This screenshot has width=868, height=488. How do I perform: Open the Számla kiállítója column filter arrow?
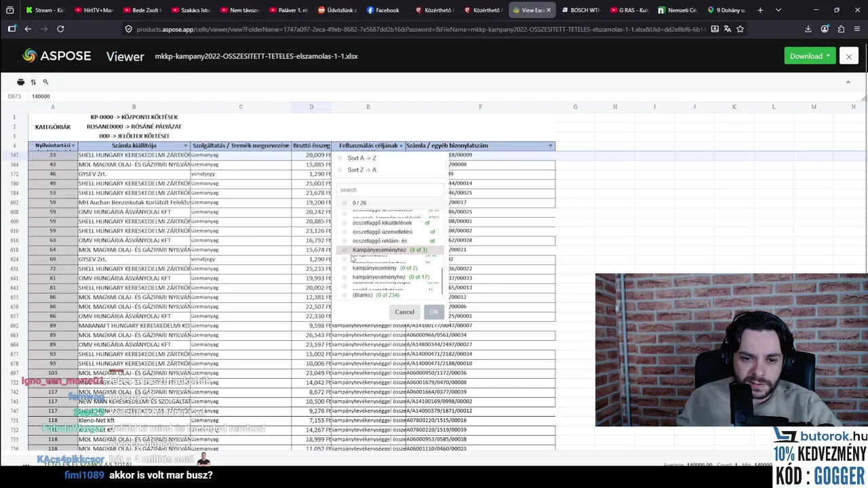tap(185, 146)
